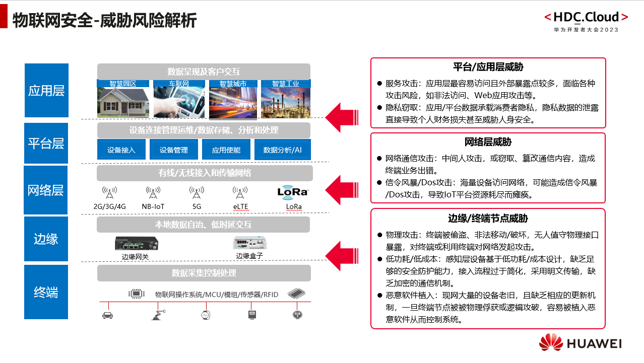Open the 智慧工业 factory thumbnail
The height and width of the screenshot is (363, 644).
click(286, 103)
